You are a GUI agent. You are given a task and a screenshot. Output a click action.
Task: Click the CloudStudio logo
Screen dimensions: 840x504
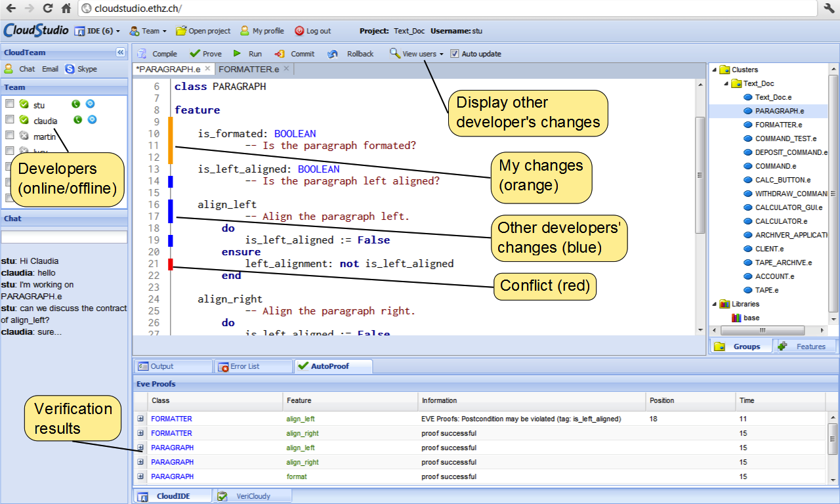(35, 30)
